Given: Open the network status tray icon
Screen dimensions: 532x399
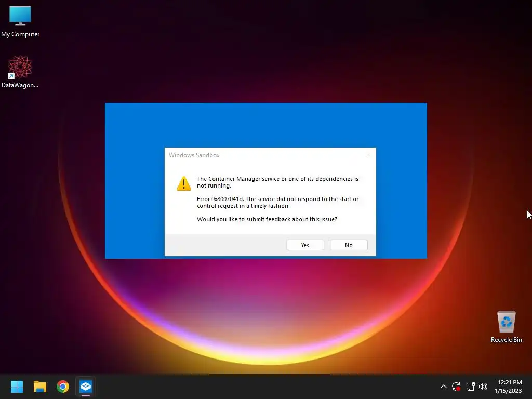Looking at the screenshot, I should click(x=470, y=387).
